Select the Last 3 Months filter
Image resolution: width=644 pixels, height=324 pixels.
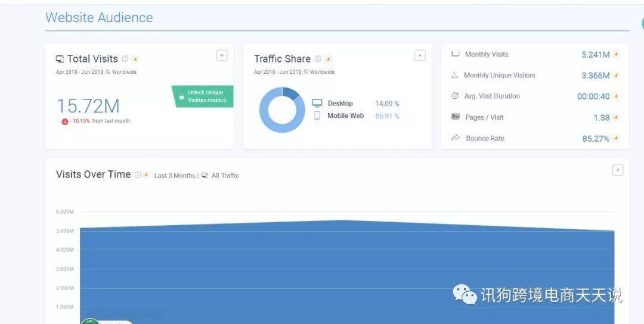click(x=175, y=176)
